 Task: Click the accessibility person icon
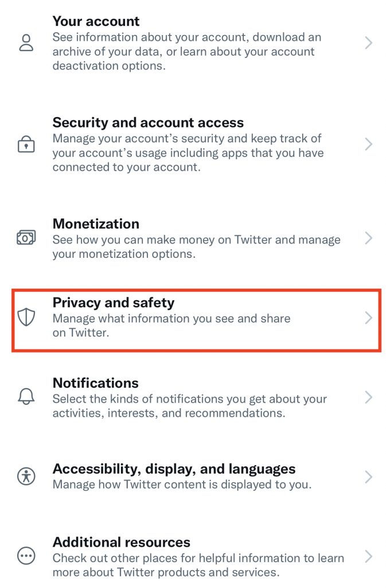point(26,477)
